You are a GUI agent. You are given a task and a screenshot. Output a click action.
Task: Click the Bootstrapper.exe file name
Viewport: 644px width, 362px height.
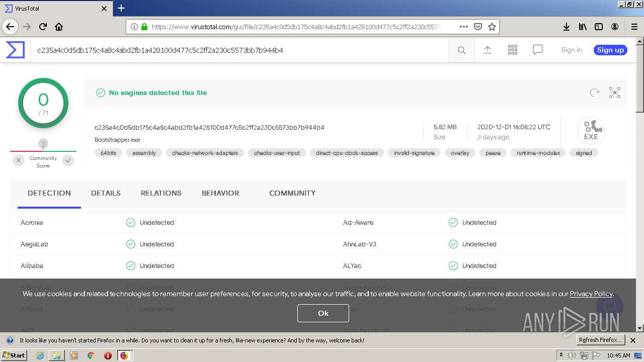tap(117, 140)
